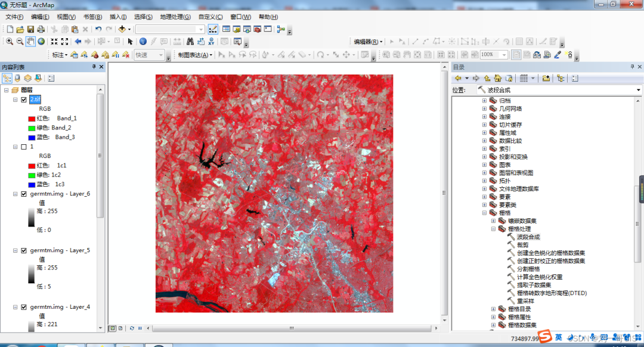The width and height of the screenshot is (644, 347).
Task: Open the 标注 dropdown button
Action: point(60,55)
